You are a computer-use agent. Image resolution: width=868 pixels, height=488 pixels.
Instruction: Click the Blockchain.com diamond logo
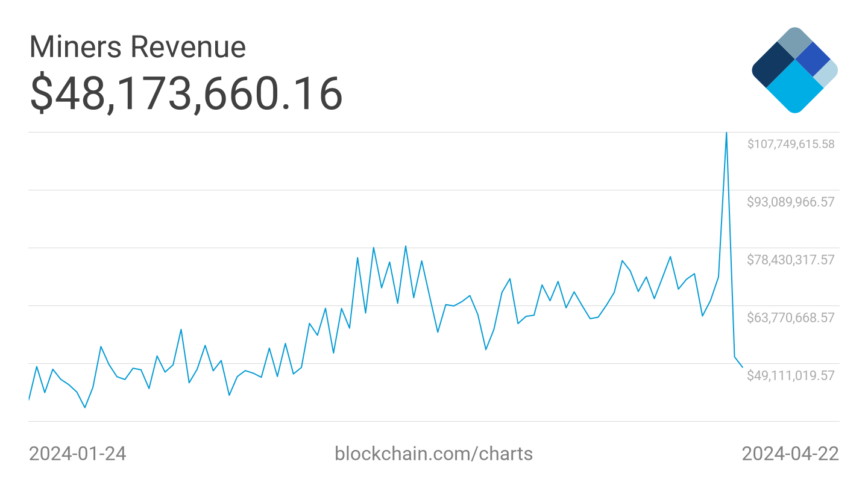[794, 70]
